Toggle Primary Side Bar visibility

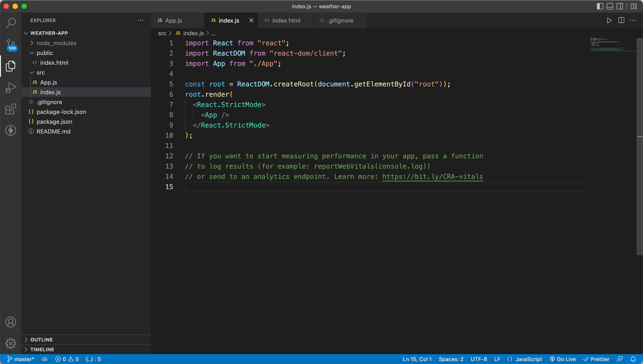coord(600,6)
